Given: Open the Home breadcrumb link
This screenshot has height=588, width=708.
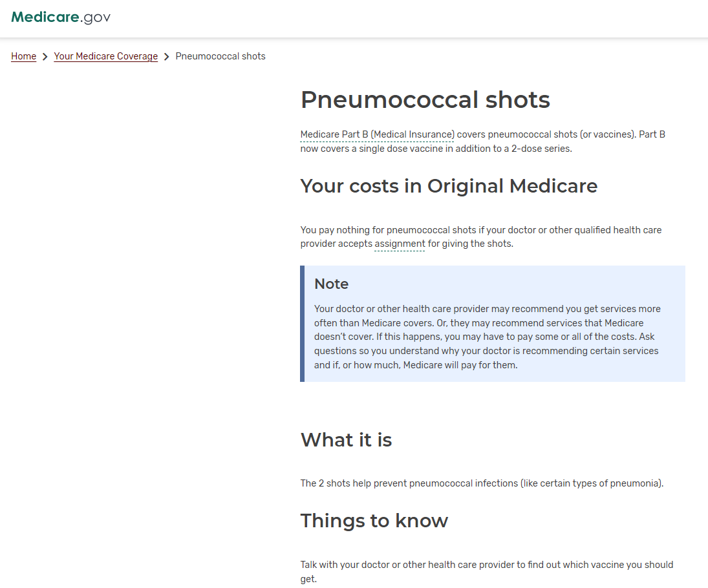Looking at the screenshot, I should (x=23, y=56).
